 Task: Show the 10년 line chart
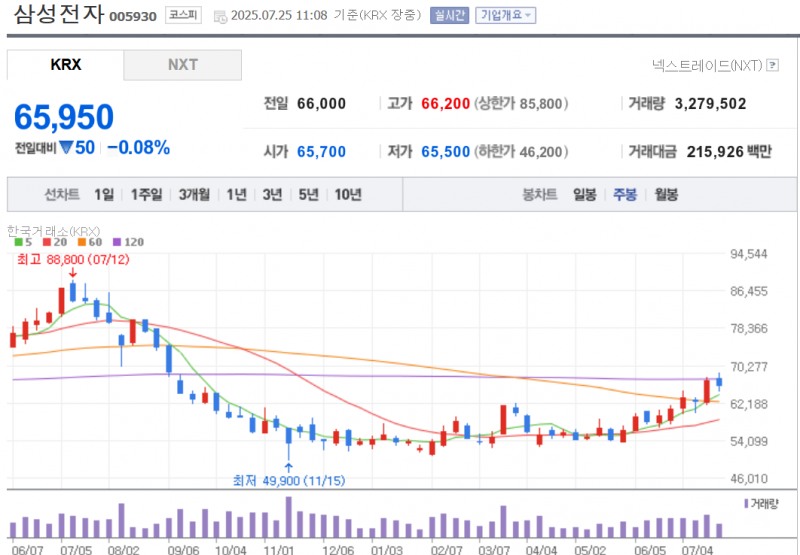click(x=348, y=195)
